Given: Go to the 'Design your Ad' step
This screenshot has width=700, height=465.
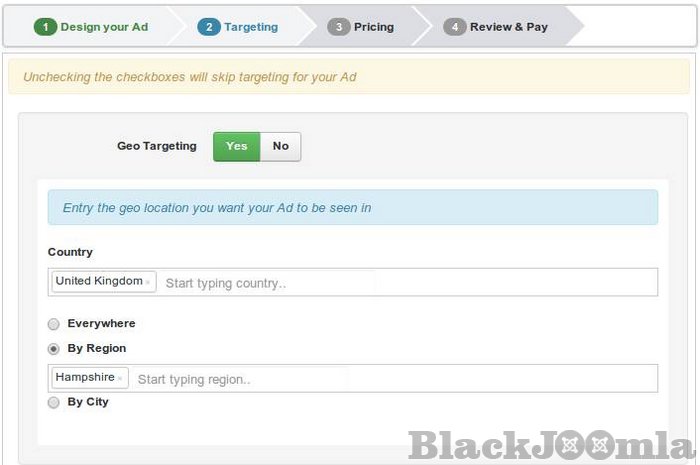Looking at the screenshot, I should click(104, 27).
